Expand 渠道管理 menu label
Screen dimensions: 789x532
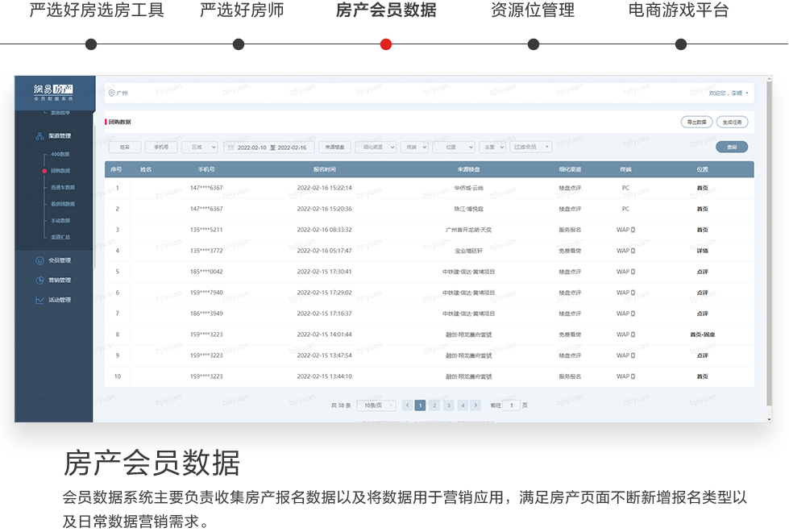[60, 136]
